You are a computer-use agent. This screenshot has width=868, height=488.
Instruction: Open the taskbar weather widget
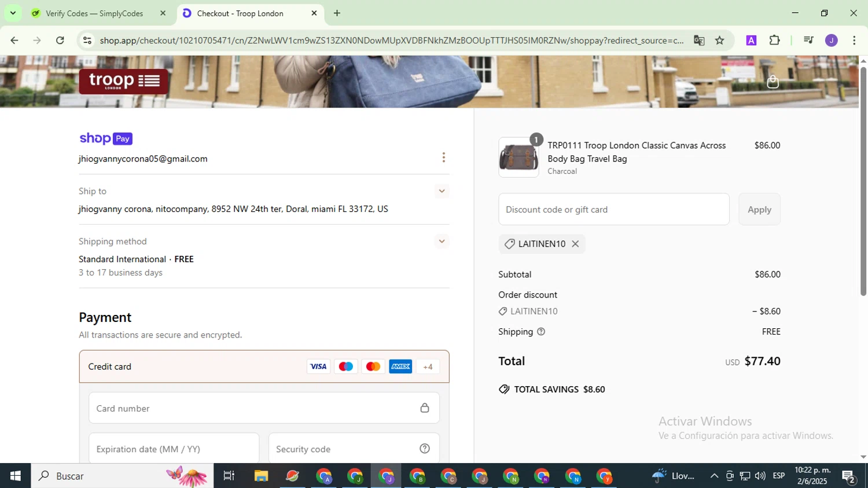tap(673, 476)
